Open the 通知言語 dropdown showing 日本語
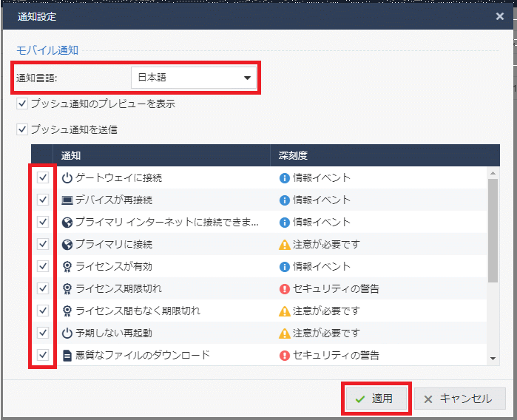517x420 pixels. click(x=194, y=78)
